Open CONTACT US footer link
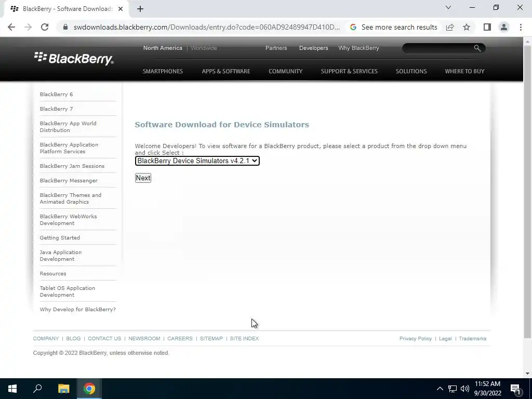The image size is (532, 399). (104, 339)
